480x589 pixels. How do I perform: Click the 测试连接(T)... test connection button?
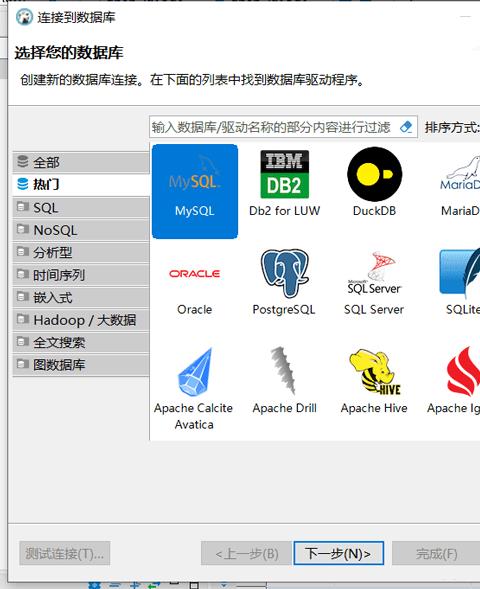[x=65, y=553]
